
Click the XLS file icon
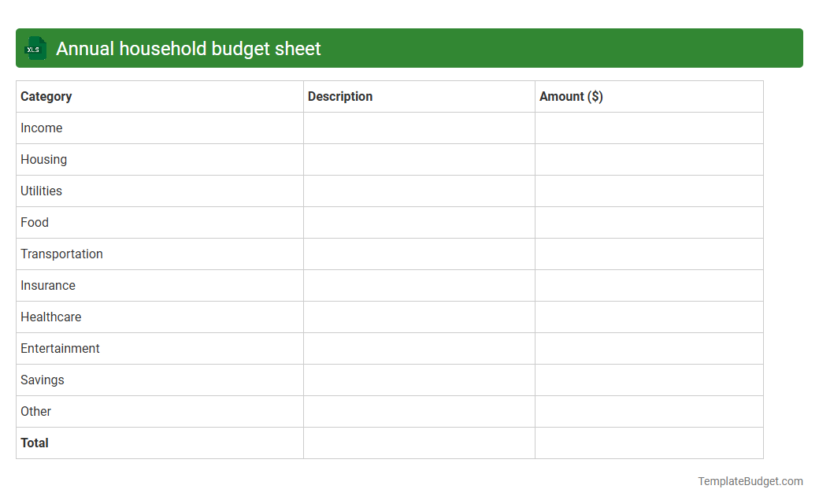click(x=35, y=48)
